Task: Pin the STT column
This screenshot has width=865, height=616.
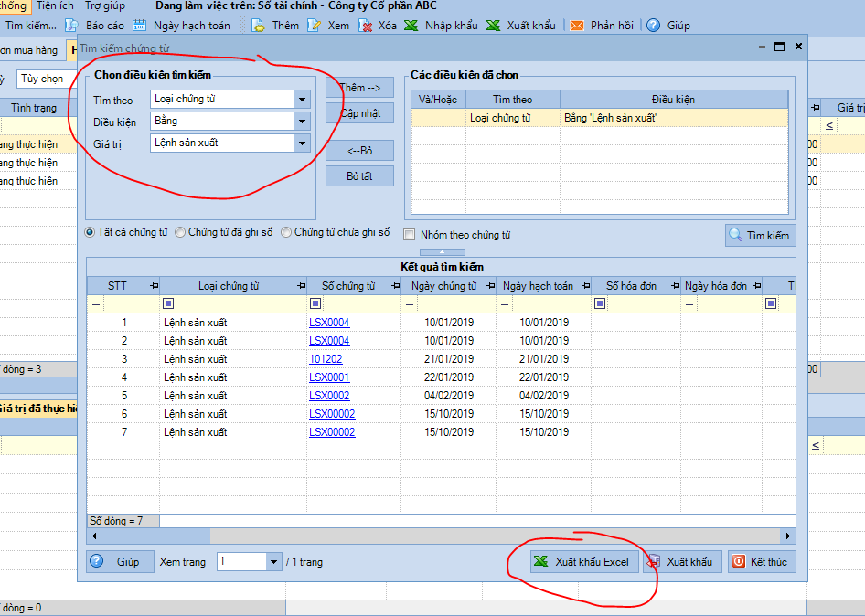Action: coord(154,286)
